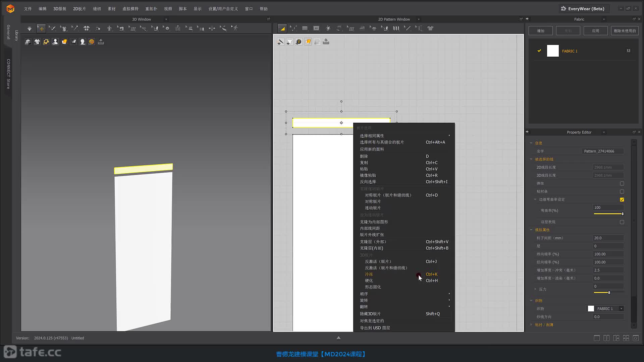This screenshot has height=362, width=644.
Task: Click the export icon in 3D window
Action: click(x=101, y=42)
